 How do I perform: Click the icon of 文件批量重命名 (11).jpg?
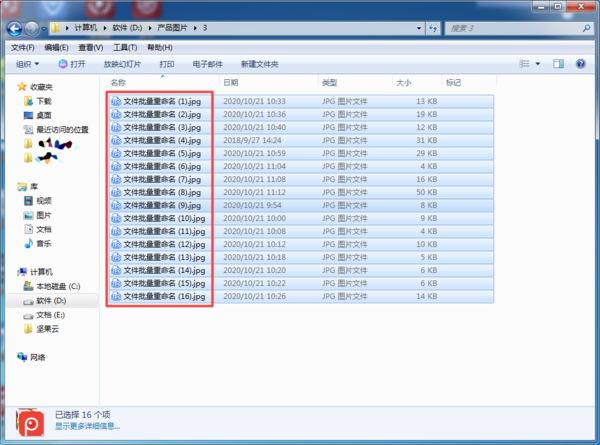(x=116, y=231)
